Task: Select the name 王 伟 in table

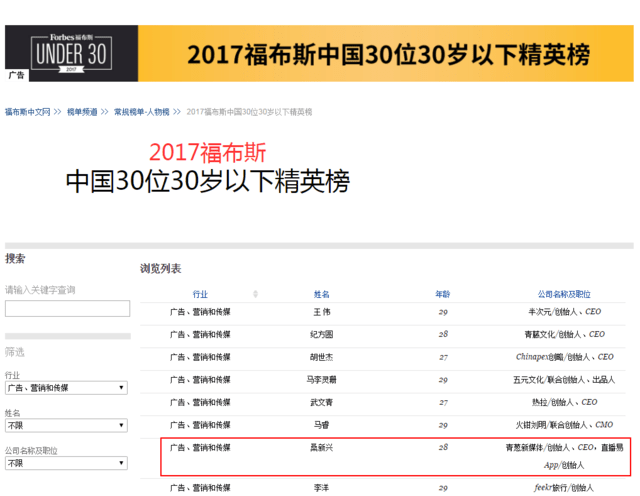Action: point(322,312)
